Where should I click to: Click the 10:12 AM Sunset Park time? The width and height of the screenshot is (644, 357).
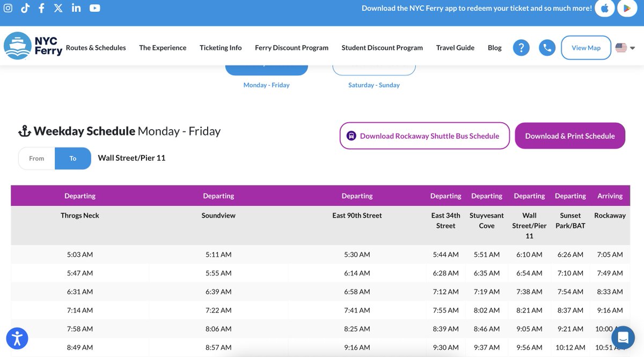[x=570, y=347]
